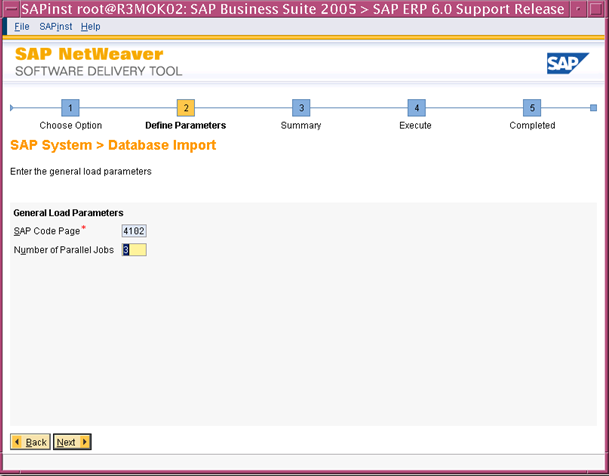Screen dimensions: 609x476
Task: Click the 'SAP System > Database Import' heading
Action: point(113,145)
